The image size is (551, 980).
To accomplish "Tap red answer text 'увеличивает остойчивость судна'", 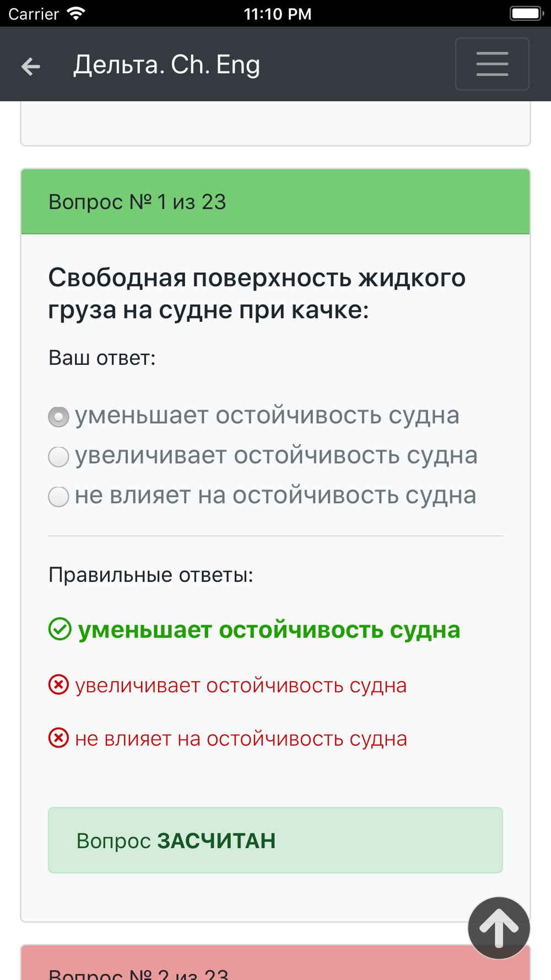I will coord(241,685).
